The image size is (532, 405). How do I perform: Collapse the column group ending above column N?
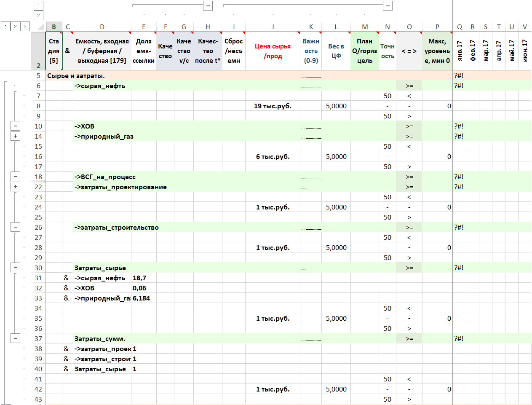click(x=388, y=6)
